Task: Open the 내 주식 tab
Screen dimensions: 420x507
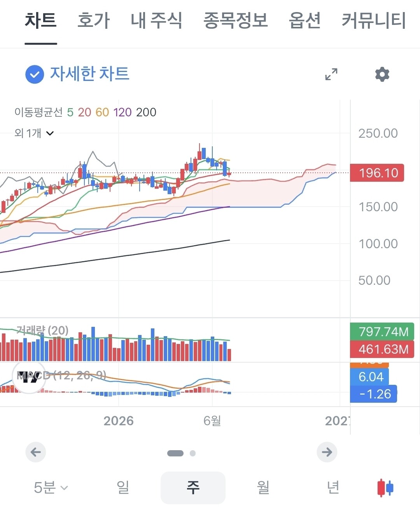Action: click(156, 20)
